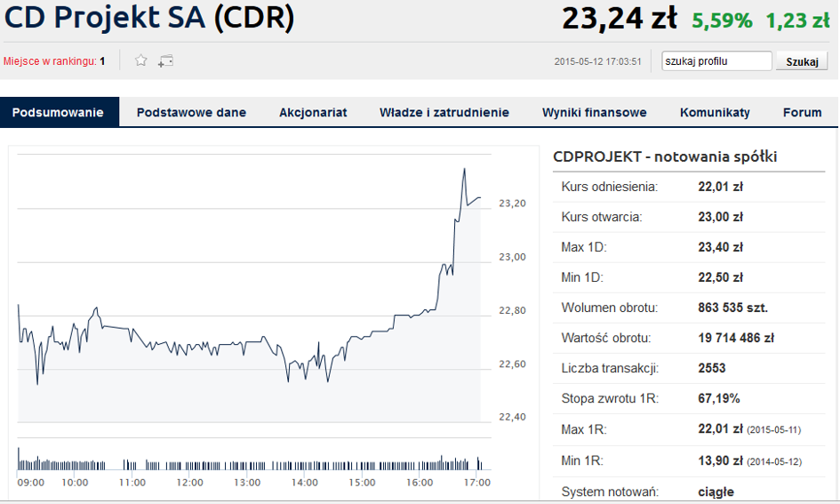Add CD Projekt to favorites with star icon
840x504 pixels.
(x=141, y=60)
